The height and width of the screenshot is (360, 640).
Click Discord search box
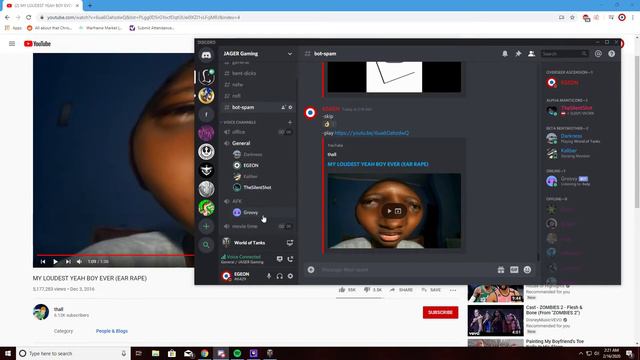[x=565, y=53]
